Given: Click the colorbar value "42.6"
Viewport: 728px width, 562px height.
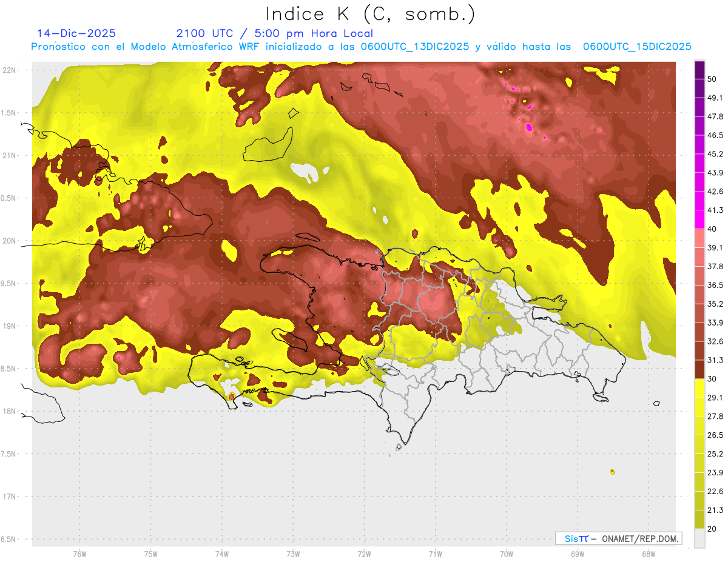Looking at the screenshot, I should pyautogui.click(x=715, y=192).
